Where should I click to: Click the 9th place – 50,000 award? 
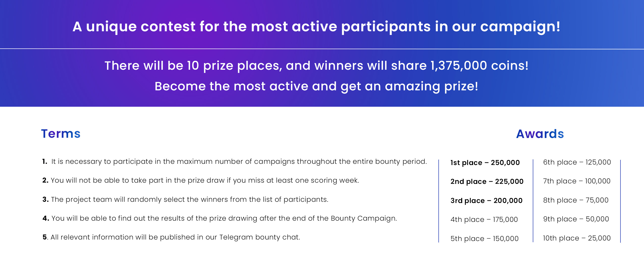coord(576,219)
